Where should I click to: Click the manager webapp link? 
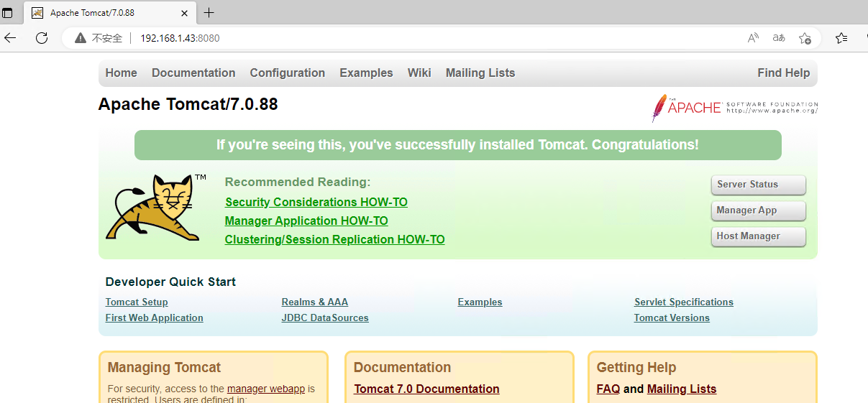point(266,389)
